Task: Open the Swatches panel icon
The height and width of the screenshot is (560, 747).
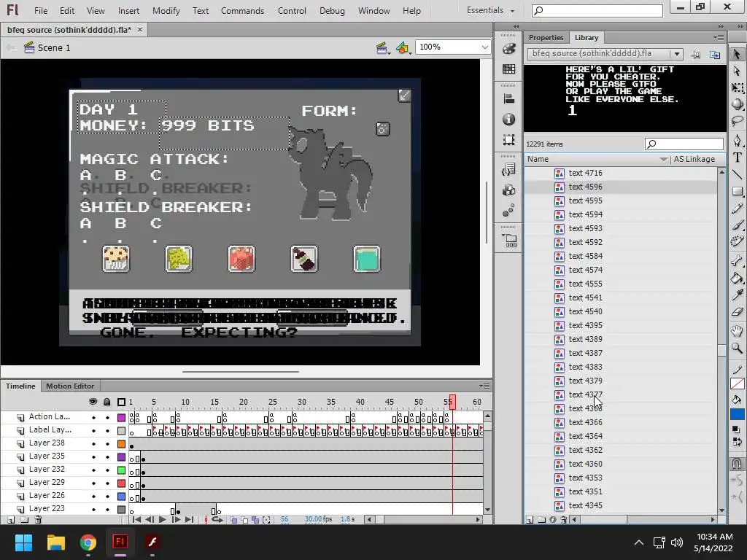Action: pyautogui.click(x=508, y=69)
